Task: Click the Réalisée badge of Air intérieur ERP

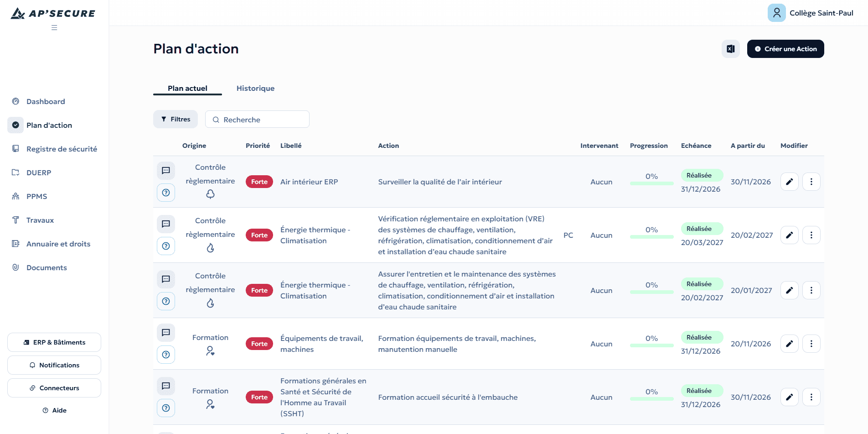Action: tap(702, 175)
